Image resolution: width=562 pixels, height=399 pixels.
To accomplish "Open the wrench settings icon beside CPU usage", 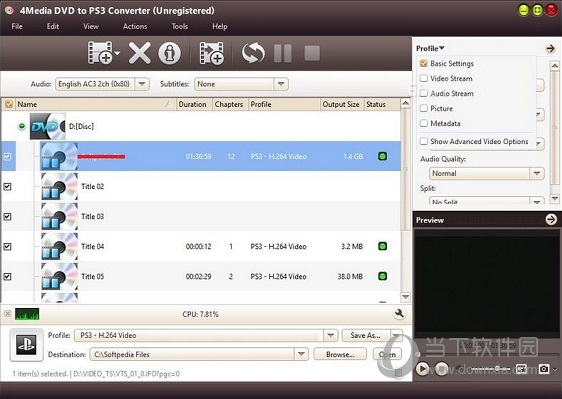I will click(x=399, y=314).
